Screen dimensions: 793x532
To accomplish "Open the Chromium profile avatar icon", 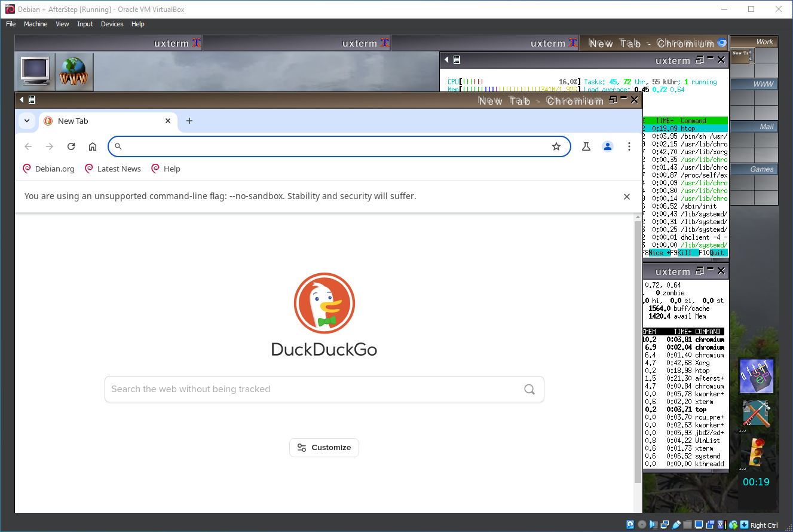I will click(608, 146).
